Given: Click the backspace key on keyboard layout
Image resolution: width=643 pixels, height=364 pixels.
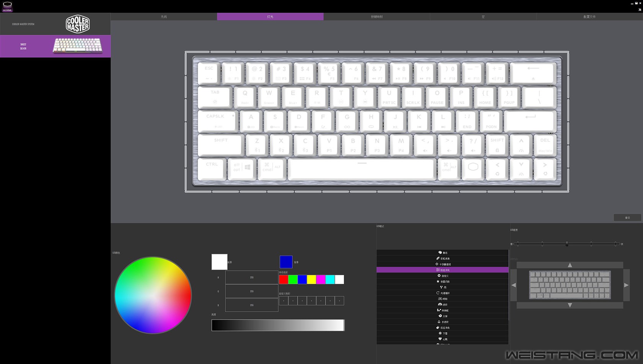Looking at the screenshot, I should tap(533, 73).
